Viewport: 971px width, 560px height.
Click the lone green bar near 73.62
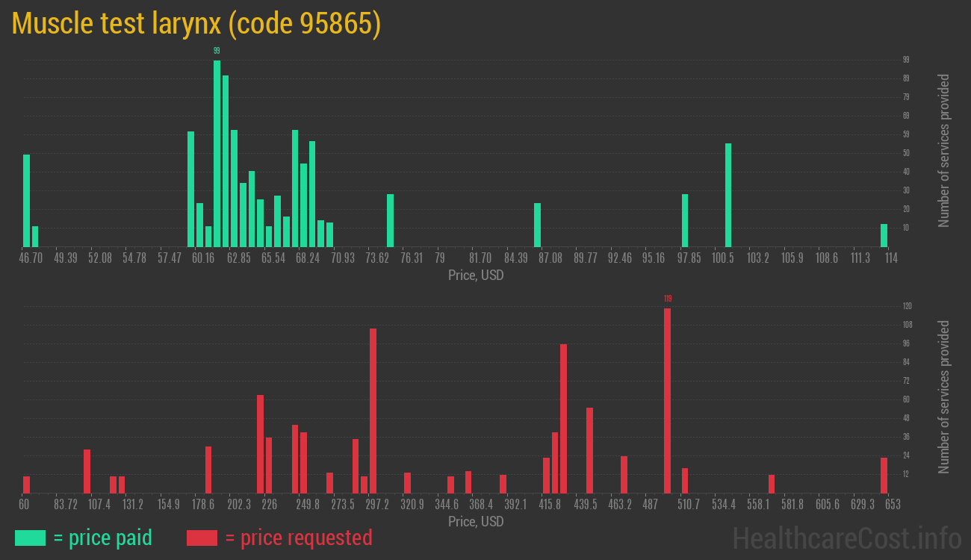click(390, 220)
